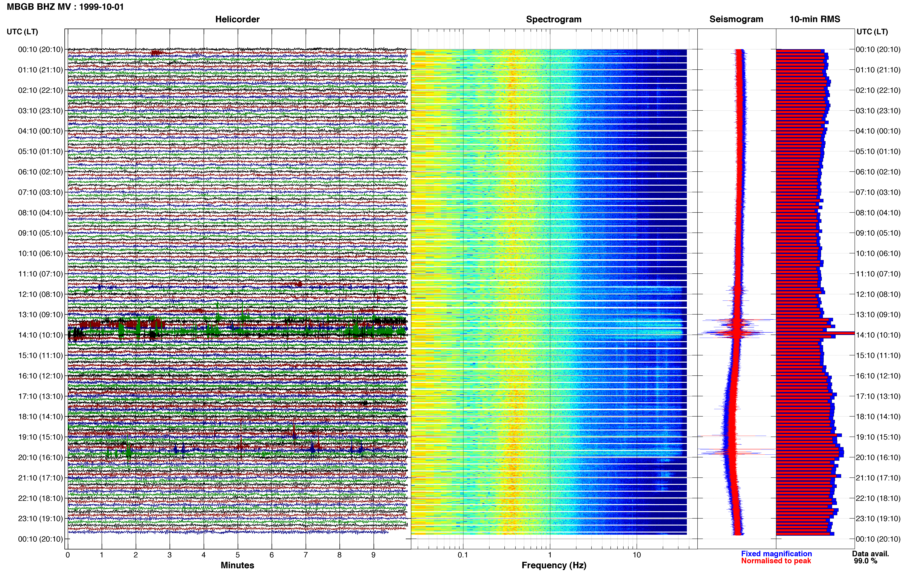
Task: Click the red Normalised to peak legend text
Action: [776, 561]
